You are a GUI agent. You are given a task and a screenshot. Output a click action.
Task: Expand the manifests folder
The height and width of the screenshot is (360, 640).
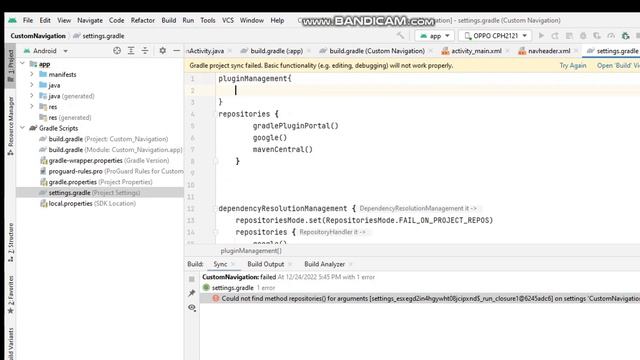click(x=32, y=74)
